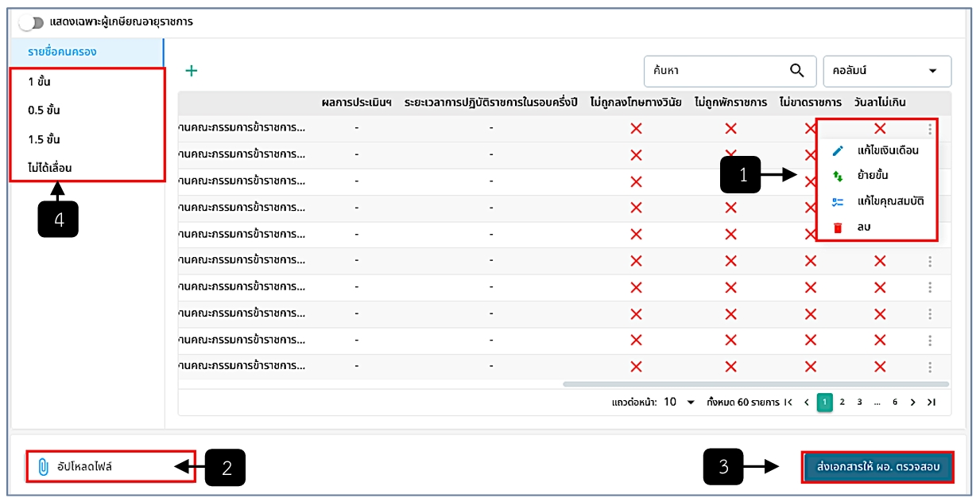Image resolution: width=980 pixels, height=502 pixels.
Task: Click the pencil icon for แก้ไขเงินเดือน
Action: tap(837, 150)
